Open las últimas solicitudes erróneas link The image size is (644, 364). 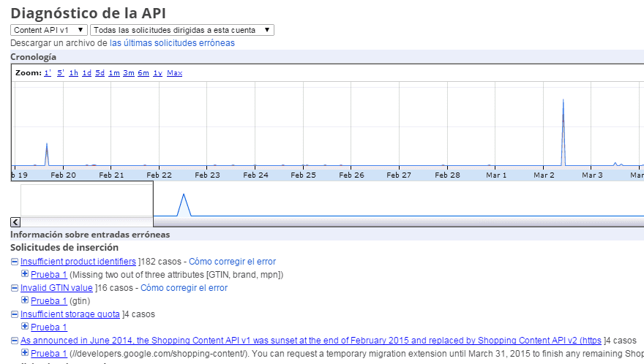(172, 43)
